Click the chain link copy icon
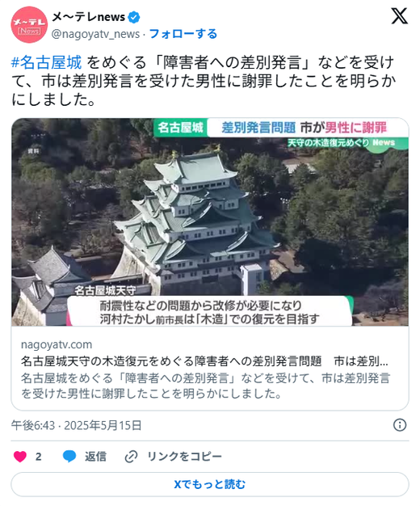Image resolution: width=420 pixels, height=506 pixels. (x=131, y=457)
